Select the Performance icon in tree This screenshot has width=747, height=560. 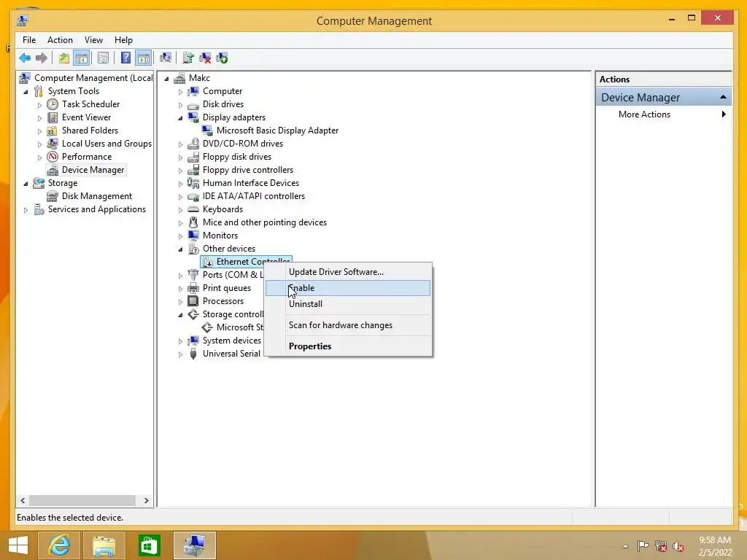click(x=53, y=157)
